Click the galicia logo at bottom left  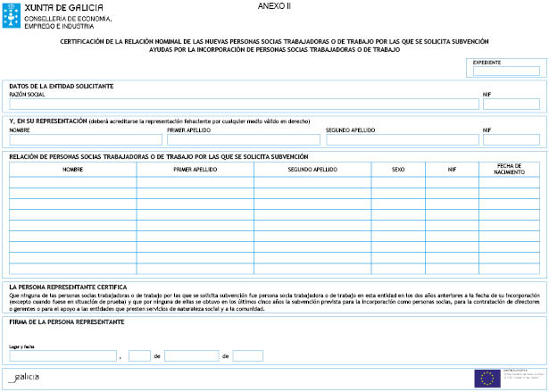[26, 378]
